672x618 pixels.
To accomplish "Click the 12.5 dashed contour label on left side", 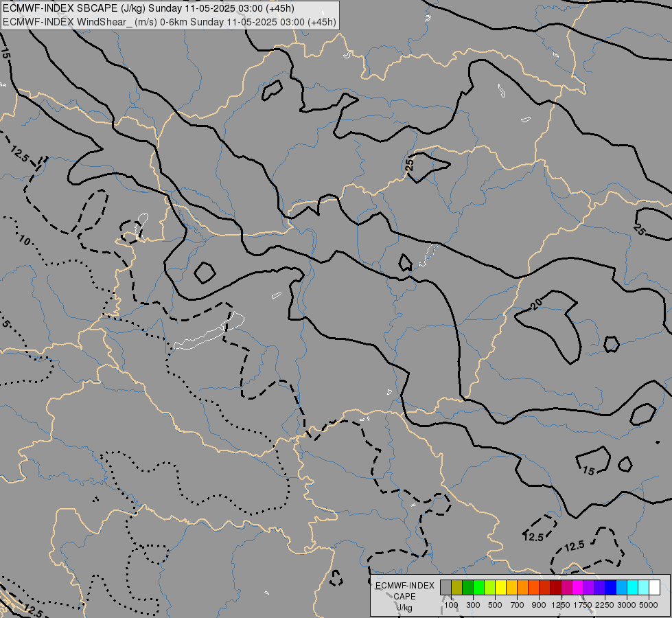I will tap(19, 154).
